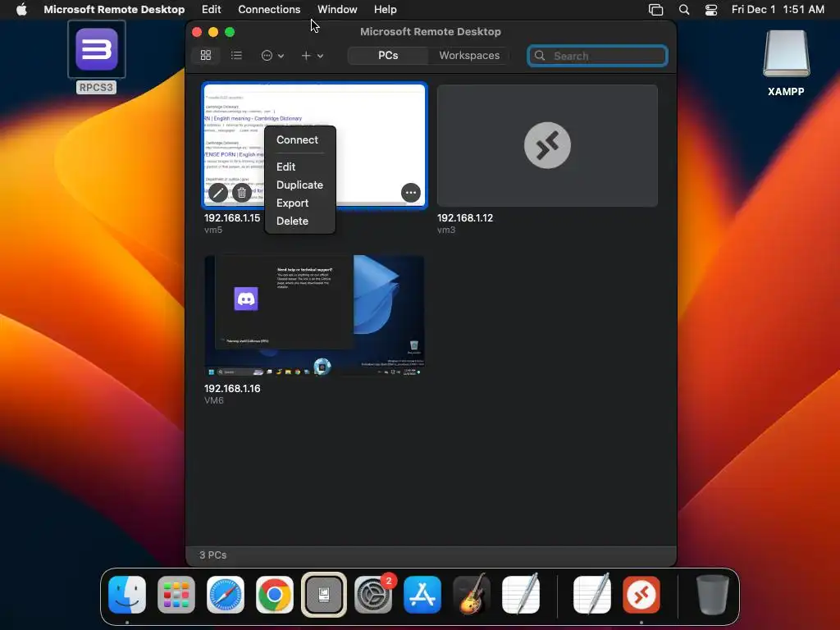Open Google Chrome in the Dock

pyautogui.click(x=275, y=595)
